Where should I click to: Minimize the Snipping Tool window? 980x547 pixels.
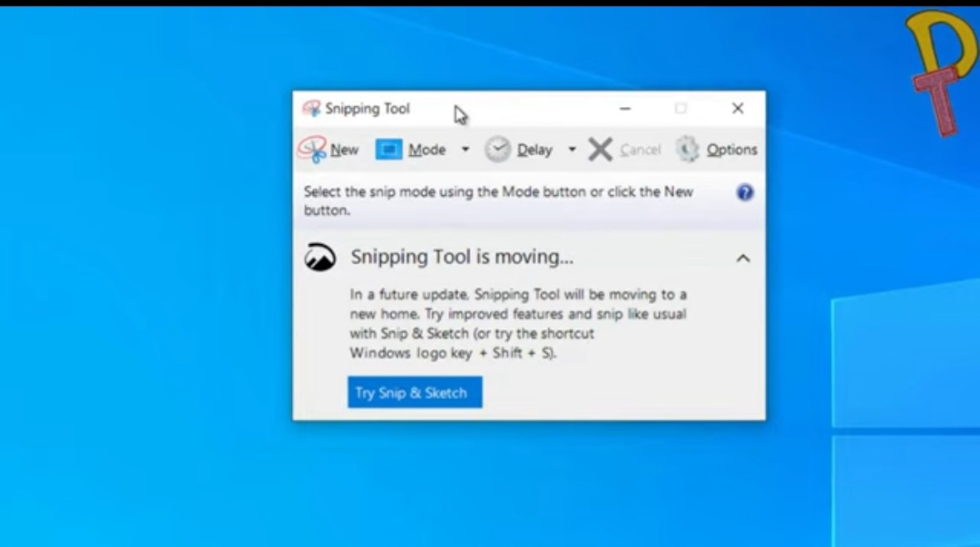(625, 108)
